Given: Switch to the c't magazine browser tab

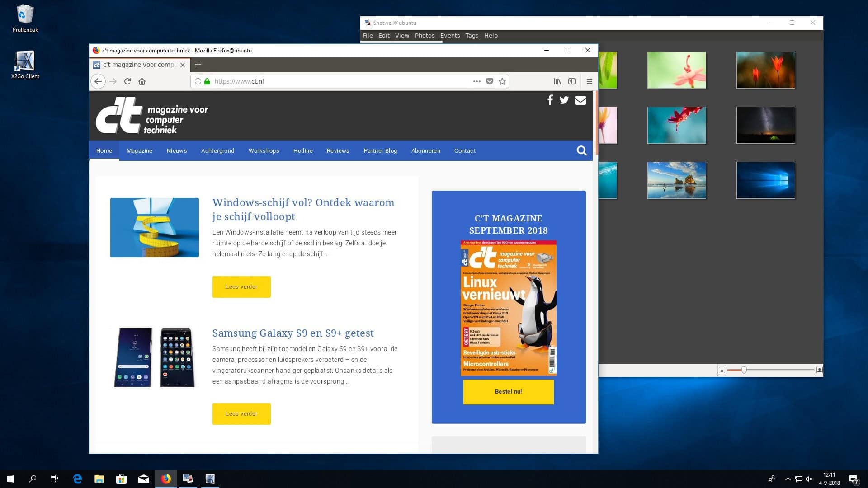Looking at the screenshot, I should 136,65.
